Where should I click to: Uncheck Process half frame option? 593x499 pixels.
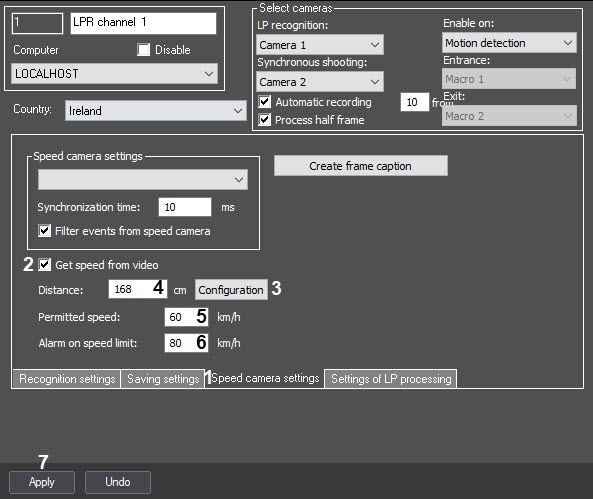click(x=264, y=120)
